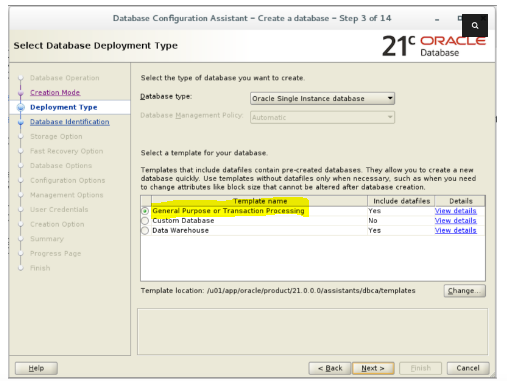Open the Database type dropdown
This screenshot has width=507, height=381.
322,99
